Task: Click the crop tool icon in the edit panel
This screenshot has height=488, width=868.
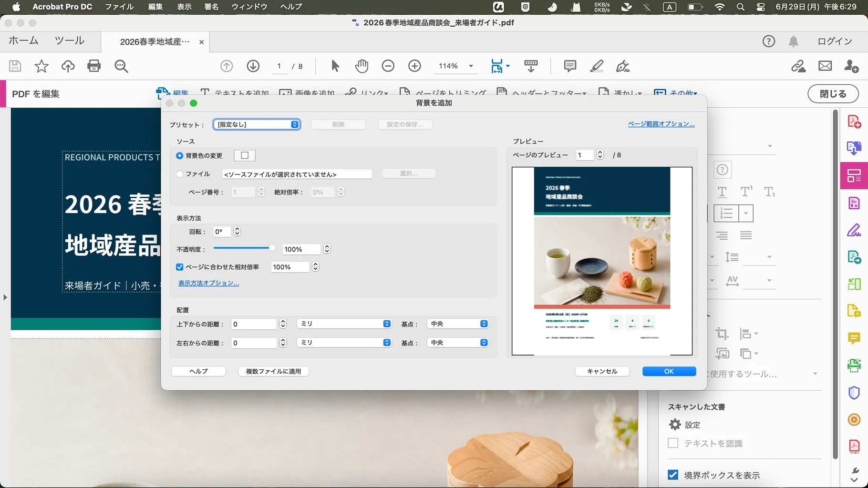Action: coord(722,334)
